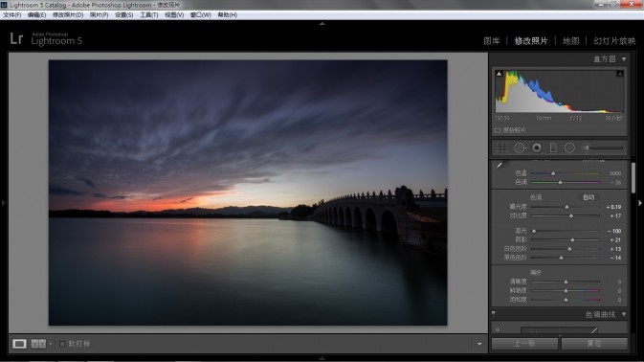Toggle highlight clipping indicator in histogram
The image size is (644, 362).
620,74
